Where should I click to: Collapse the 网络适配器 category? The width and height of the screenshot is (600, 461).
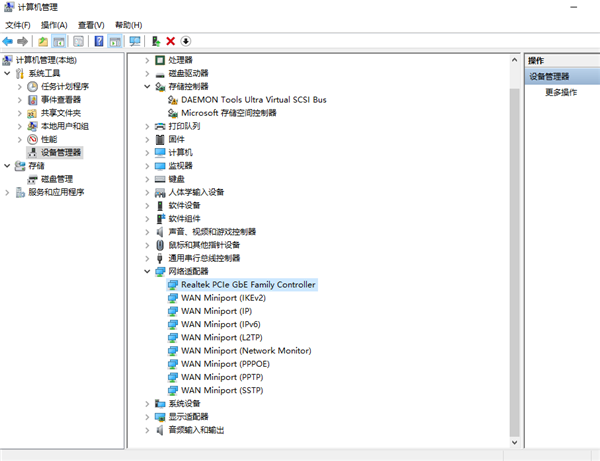pos(148,271)
